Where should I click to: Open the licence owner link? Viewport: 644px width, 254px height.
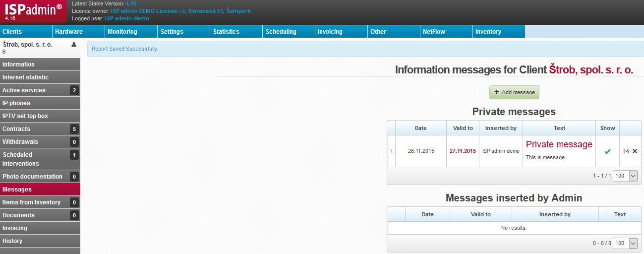[180, 11]
